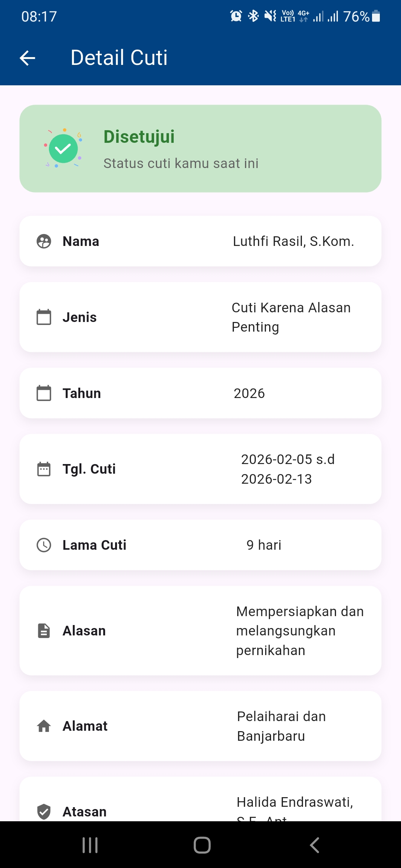Tap the green approved checkmark icon
401x868 pixels.
click(x=63, y=148)
